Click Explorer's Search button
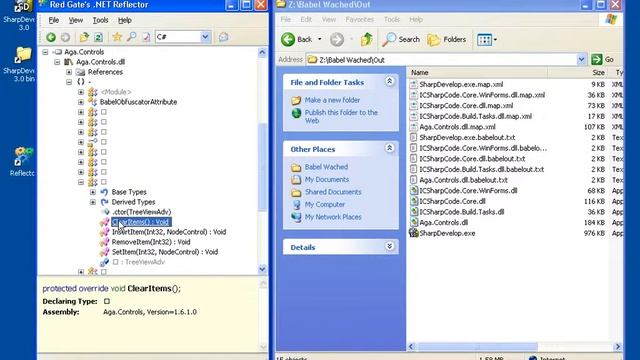Viewport: 640px width, 360px height. point(401,39)
